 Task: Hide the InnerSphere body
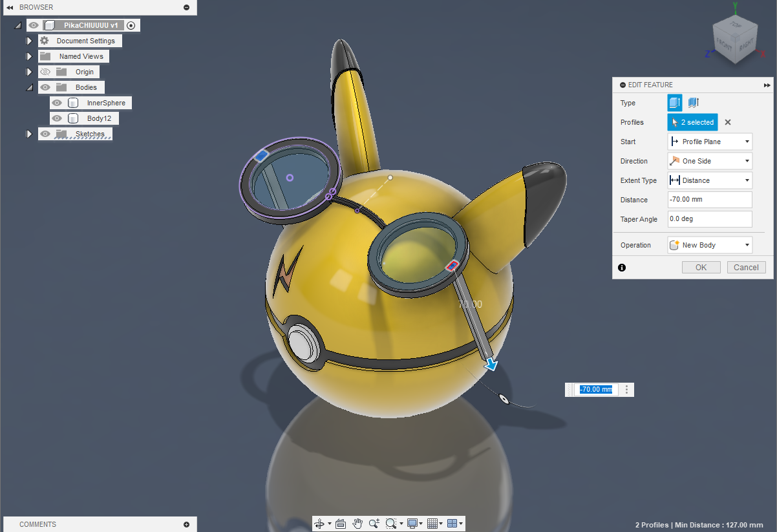pyautogui.click(x=58, y=103)
